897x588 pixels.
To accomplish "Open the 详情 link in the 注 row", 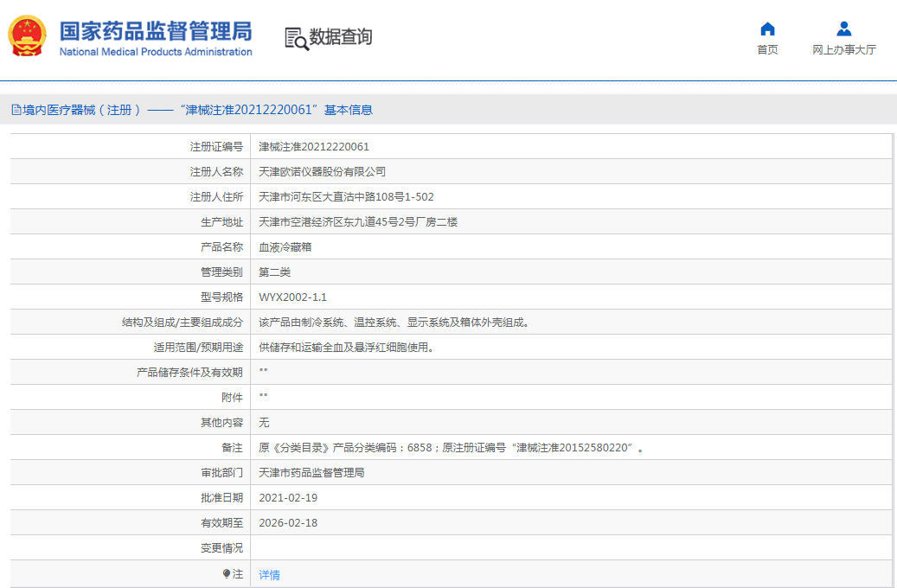I will click(x=269, y=574).
